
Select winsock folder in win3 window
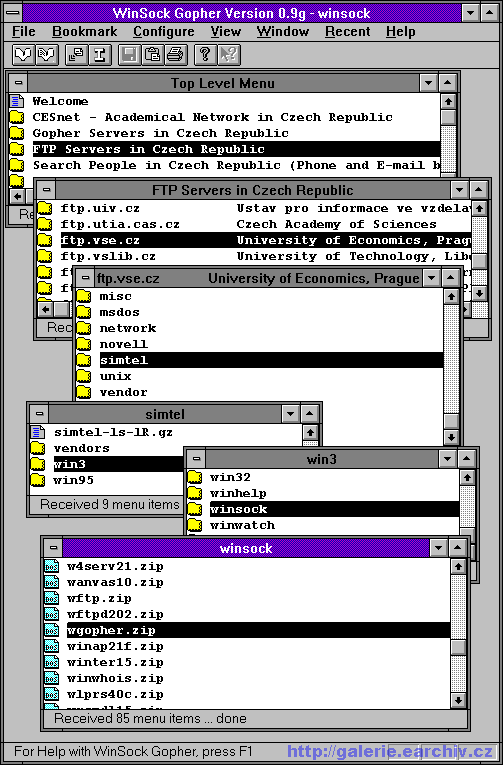point(334,510)
